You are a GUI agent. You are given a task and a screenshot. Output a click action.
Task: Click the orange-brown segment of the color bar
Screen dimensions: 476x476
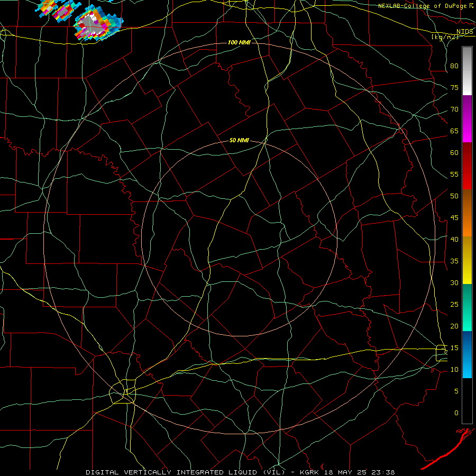467,213
